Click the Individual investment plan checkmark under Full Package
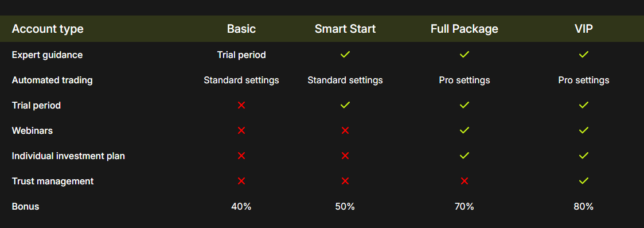The width and height of the screenshot is (644, 228). click(x=464, y=156)
